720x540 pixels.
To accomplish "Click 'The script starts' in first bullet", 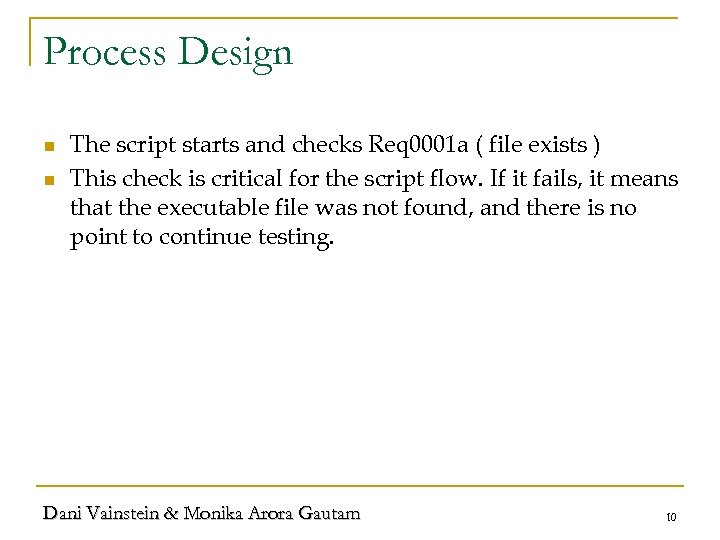I will click(154, 146).
